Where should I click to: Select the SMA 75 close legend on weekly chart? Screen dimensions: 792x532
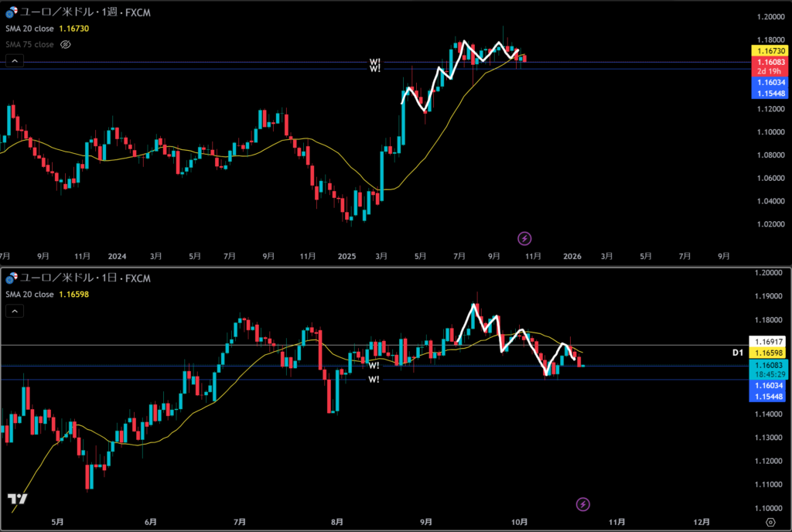(x=29, y=45)
